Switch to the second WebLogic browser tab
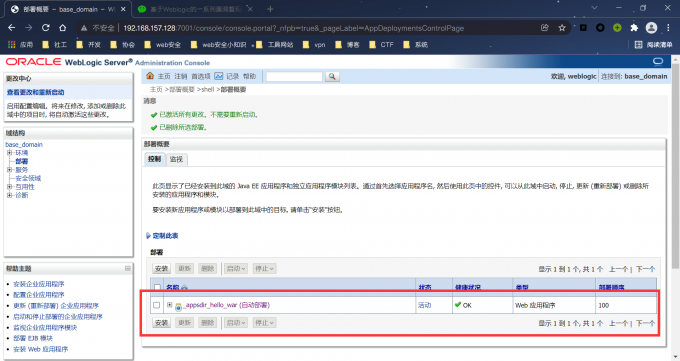 pos(195,9)
